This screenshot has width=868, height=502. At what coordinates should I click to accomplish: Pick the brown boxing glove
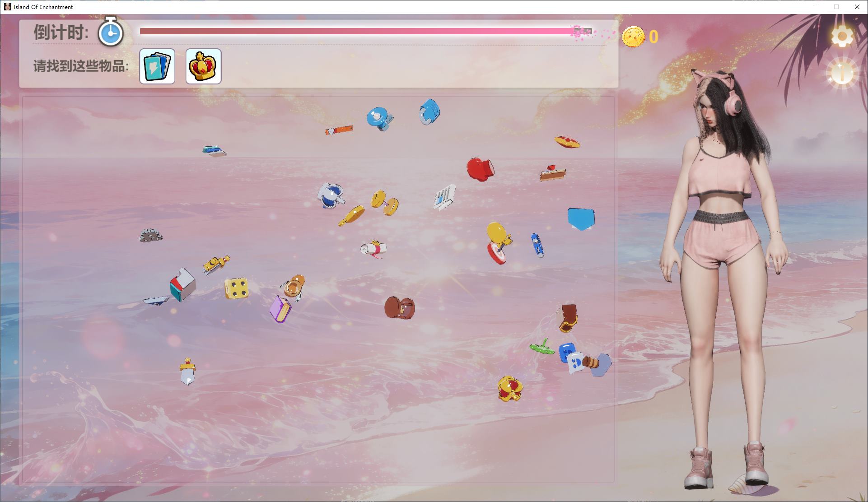point(399,307)
